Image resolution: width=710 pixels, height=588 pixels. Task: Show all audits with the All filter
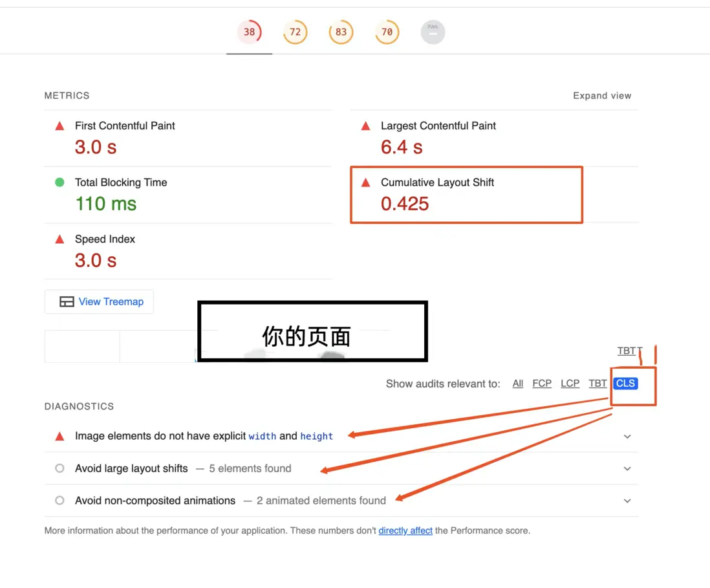(517, 384)
